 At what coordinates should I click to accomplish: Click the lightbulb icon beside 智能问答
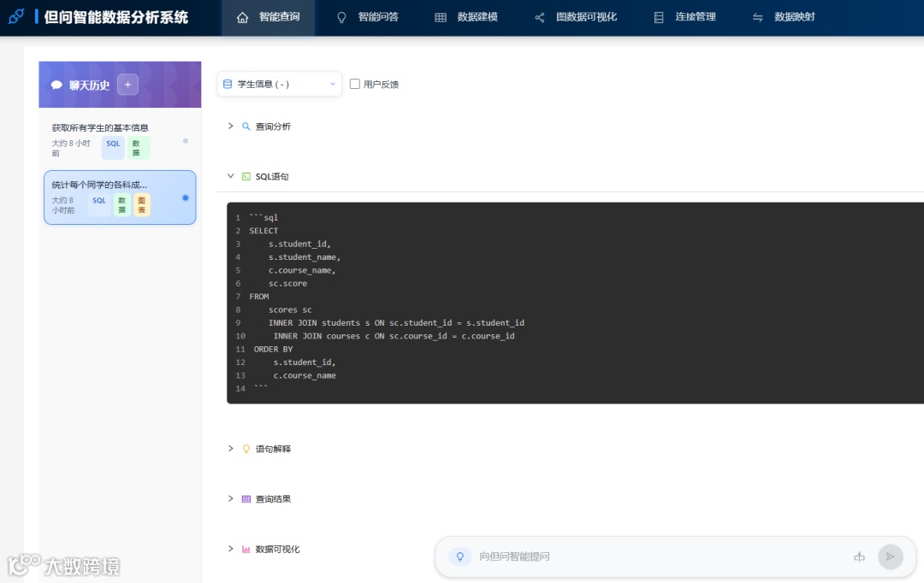point(341,18)
